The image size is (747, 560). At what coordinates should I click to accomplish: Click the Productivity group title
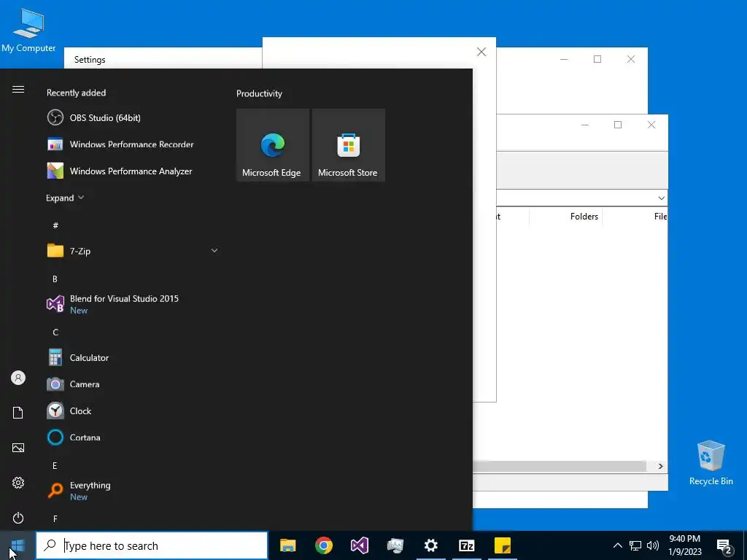259,94
